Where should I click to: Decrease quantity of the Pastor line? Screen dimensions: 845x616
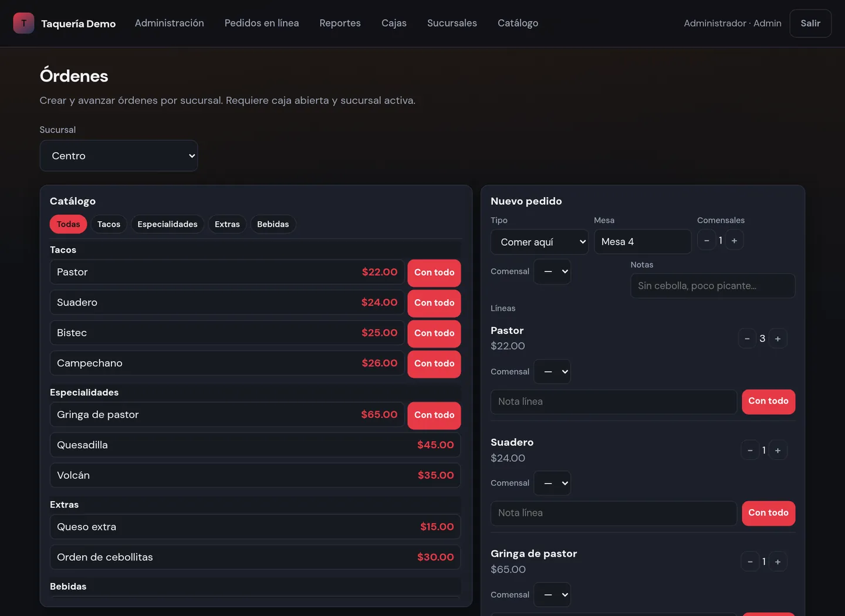click(747, 339)
